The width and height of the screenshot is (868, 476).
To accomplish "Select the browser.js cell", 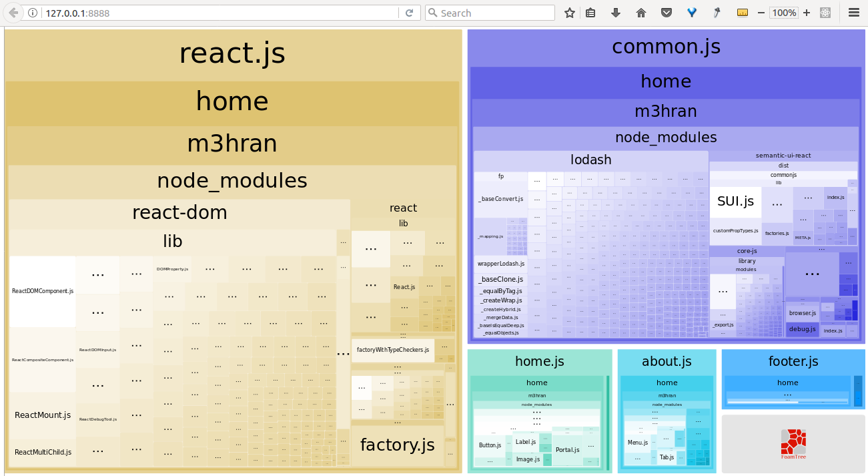I will (x=802, y=313).
